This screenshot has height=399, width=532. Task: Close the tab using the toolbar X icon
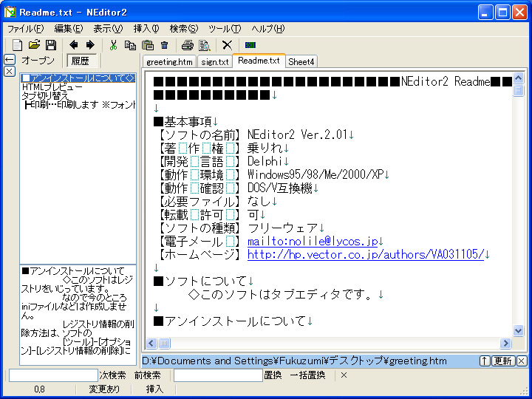[x=227, y=45]
